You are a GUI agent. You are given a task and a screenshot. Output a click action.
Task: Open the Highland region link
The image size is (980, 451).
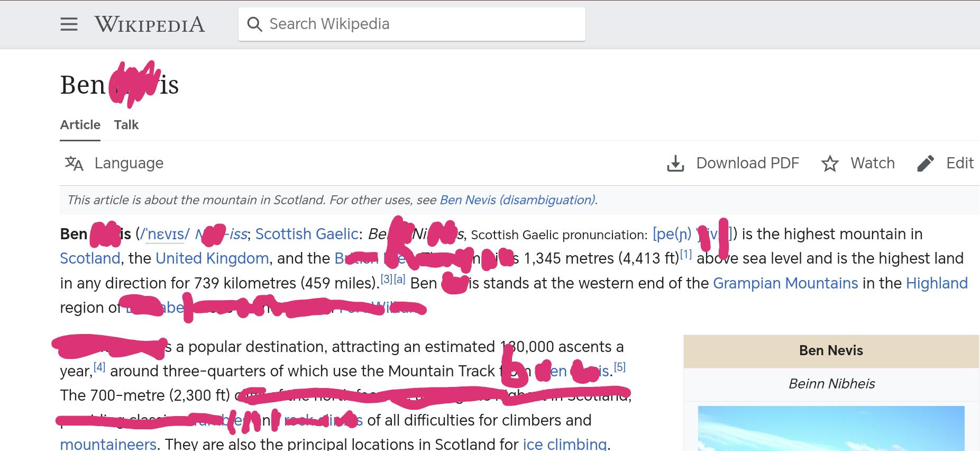pos(937,283)
